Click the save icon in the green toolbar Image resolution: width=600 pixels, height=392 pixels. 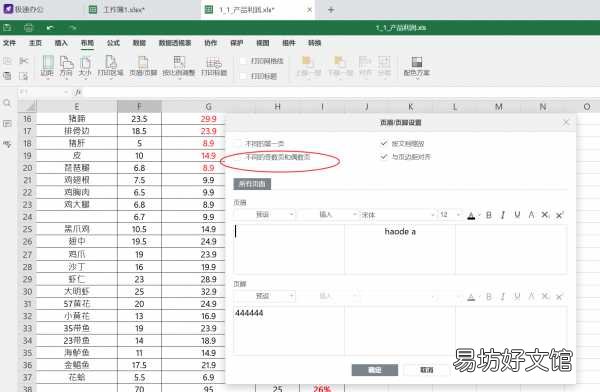[x=7, y=28]
